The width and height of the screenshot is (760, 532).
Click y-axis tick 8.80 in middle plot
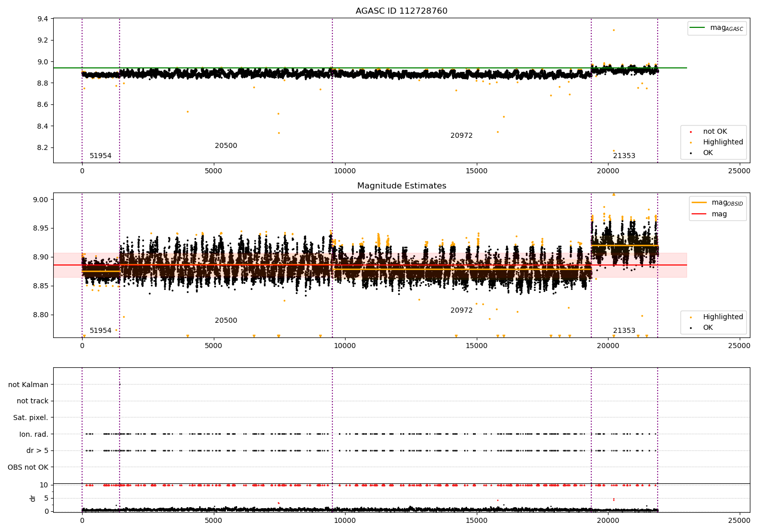click(41, 315)
